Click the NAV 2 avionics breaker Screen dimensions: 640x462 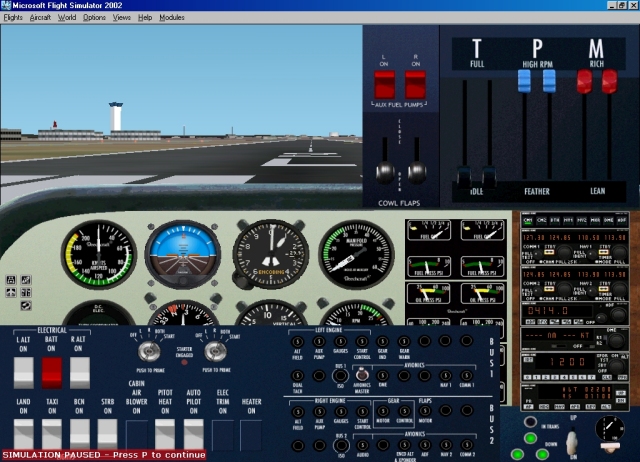(446, 445)
